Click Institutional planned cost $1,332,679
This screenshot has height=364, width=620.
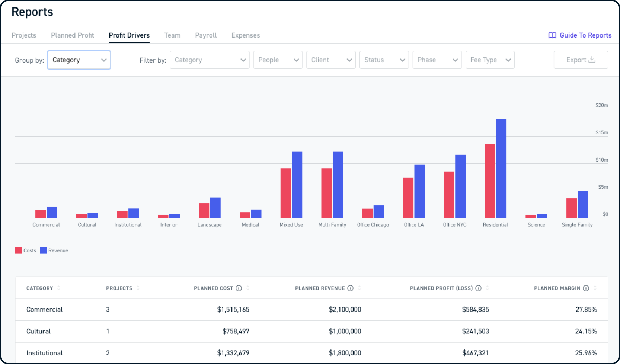(x=233, y=353)
